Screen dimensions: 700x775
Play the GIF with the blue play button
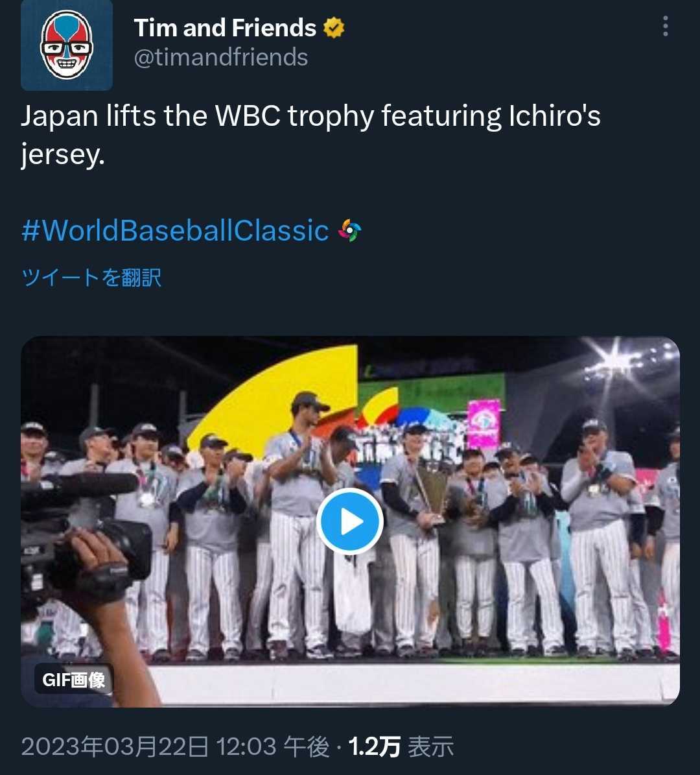pos(350,521)
